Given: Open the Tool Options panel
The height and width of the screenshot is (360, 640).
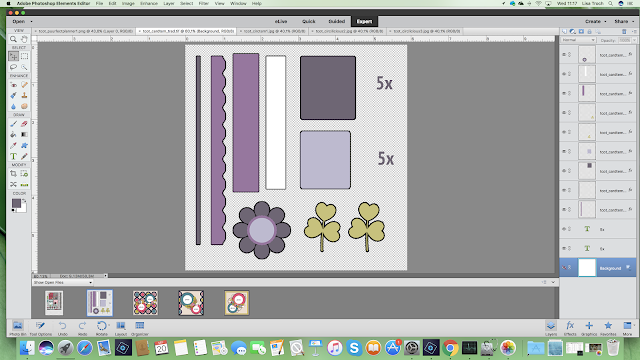Looking at the screenshot, I should point(40,328).
